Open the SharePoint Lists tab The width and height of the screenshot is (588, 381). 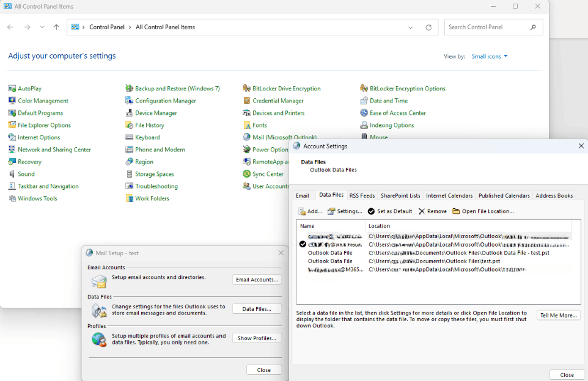click(400, 195)
